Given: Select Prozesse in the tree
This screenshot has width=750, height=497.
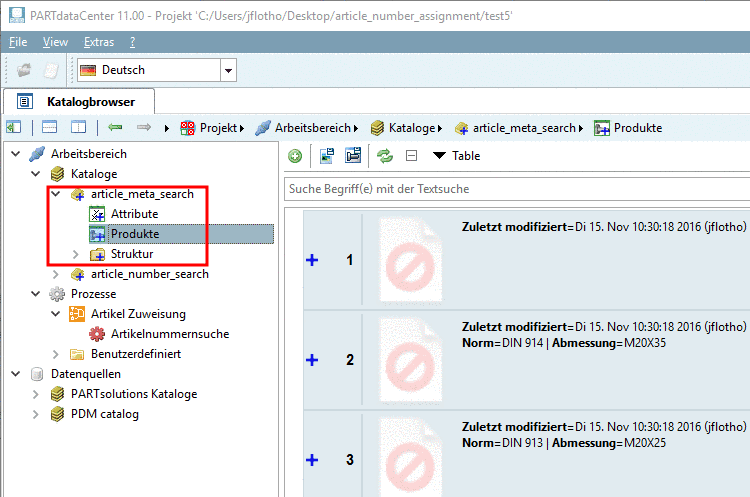Looking at the screenshot, I should click(93, 294).
